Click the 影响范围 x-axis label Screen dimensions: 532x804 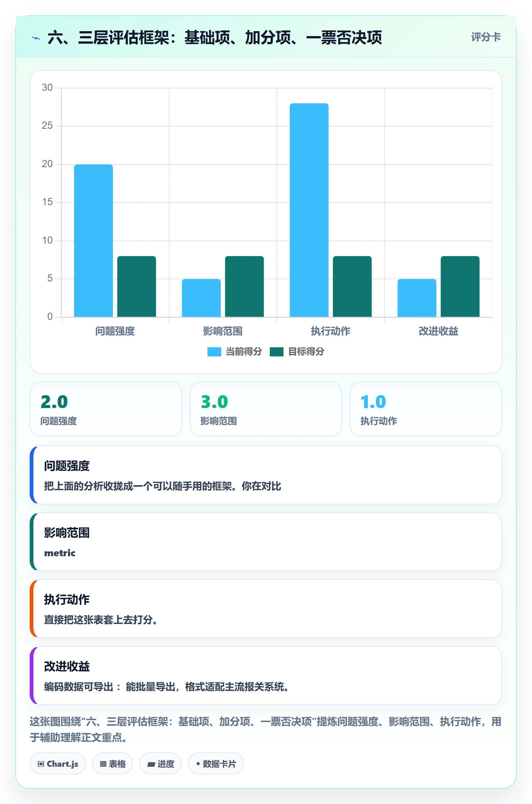(x=223, y=331)
